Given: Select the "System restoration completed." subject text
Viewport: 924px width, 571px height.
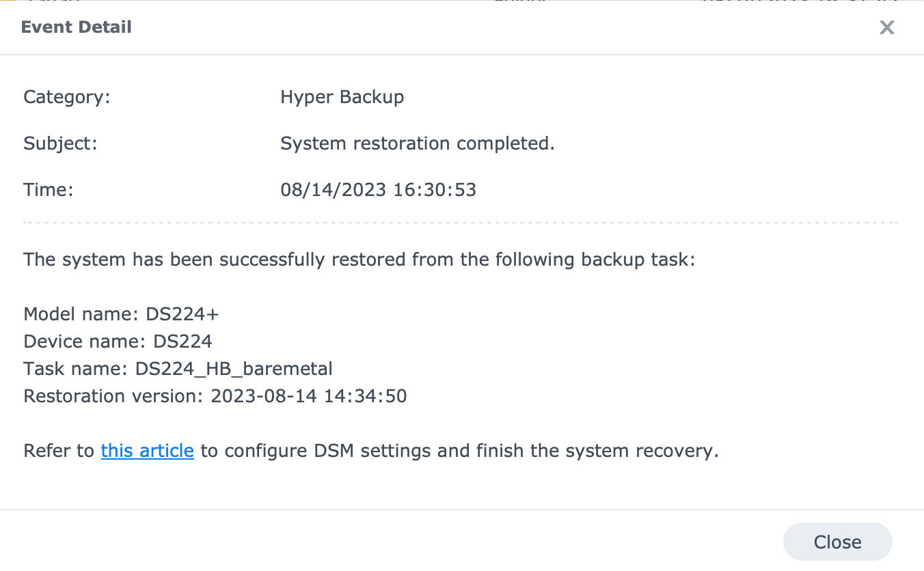Looking at the screenshot, I should pos(417,143).
